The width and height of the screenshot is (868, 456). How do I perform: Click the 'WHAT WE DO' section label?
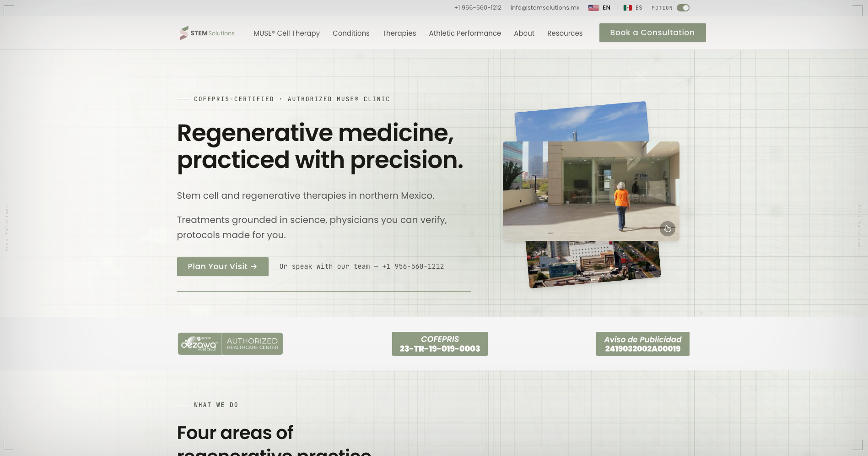216,405
